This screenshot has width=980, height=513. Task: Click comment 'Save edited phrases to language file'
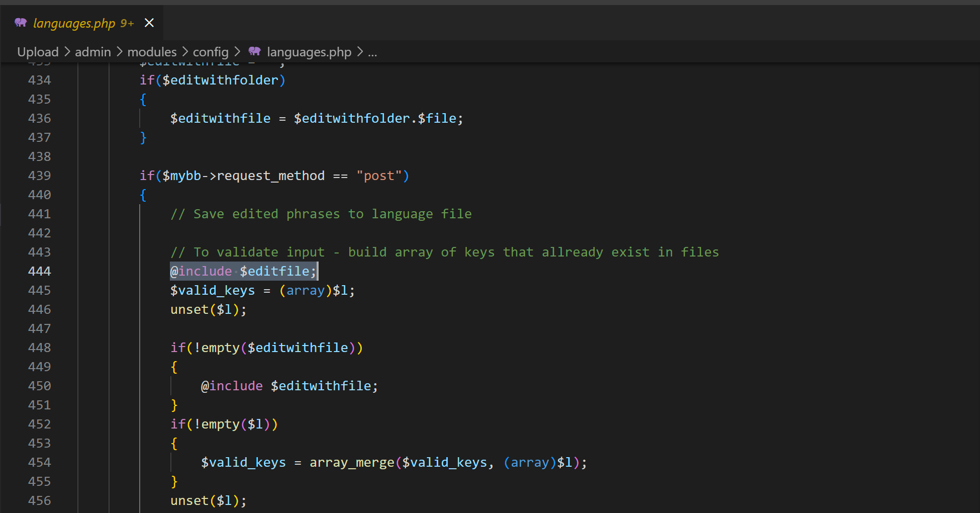coord(321,214)
